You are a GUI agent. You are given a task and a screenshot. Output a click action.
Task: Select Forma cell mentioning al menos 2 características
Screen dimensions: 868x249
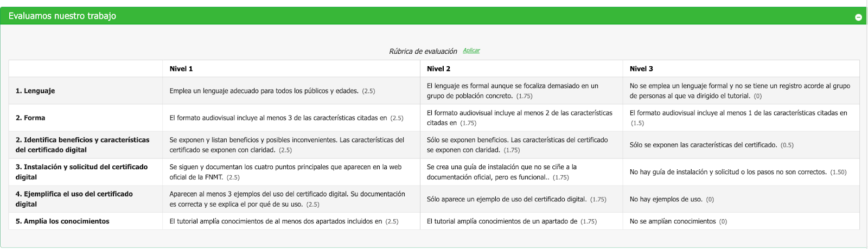pos(521,118)
